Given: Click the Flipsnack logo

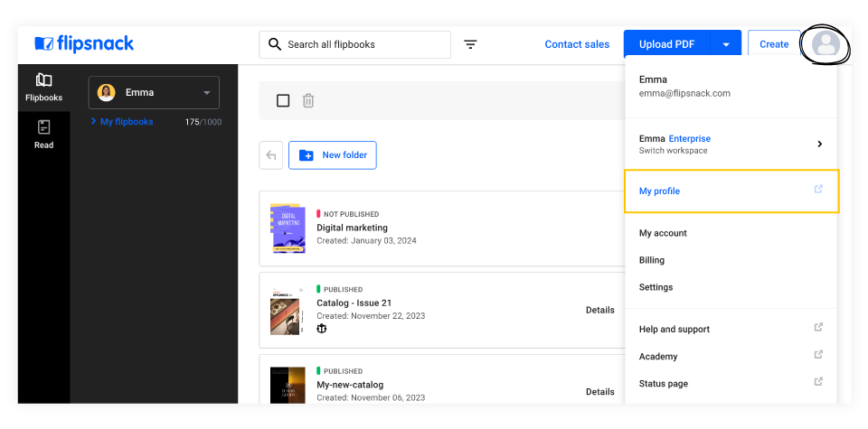Looking at the screenshot, I should coord(84,43).
